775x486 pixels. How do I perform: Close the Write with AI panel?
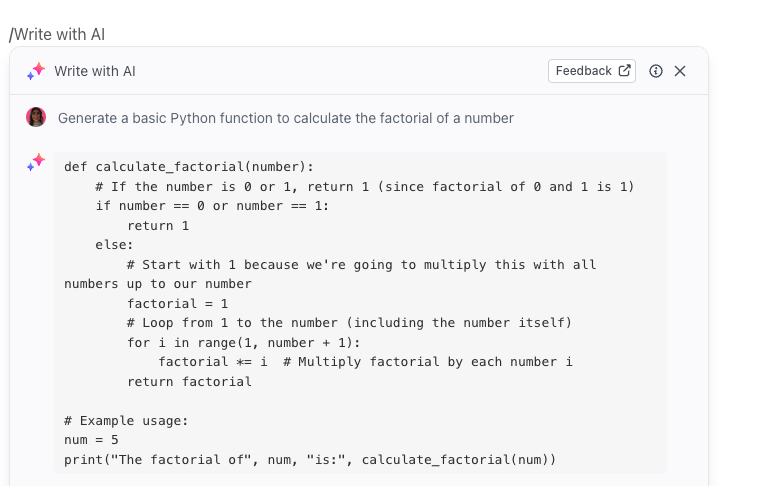point(680,71)
